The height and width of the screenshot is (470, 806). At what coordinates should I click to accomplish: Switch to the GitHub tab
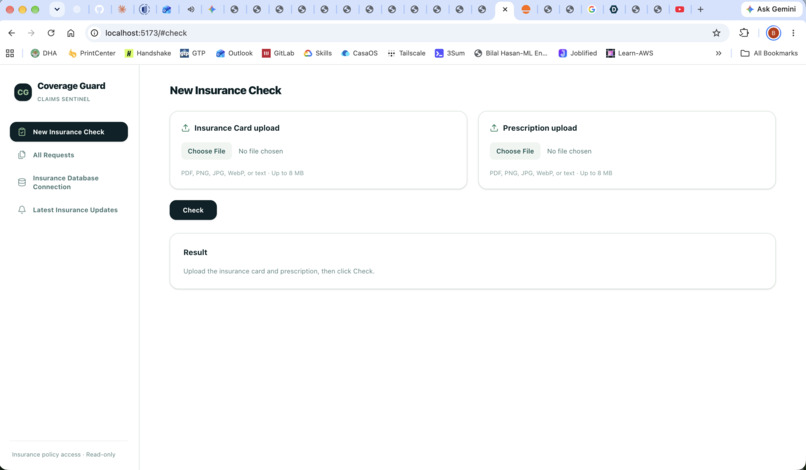99,9
